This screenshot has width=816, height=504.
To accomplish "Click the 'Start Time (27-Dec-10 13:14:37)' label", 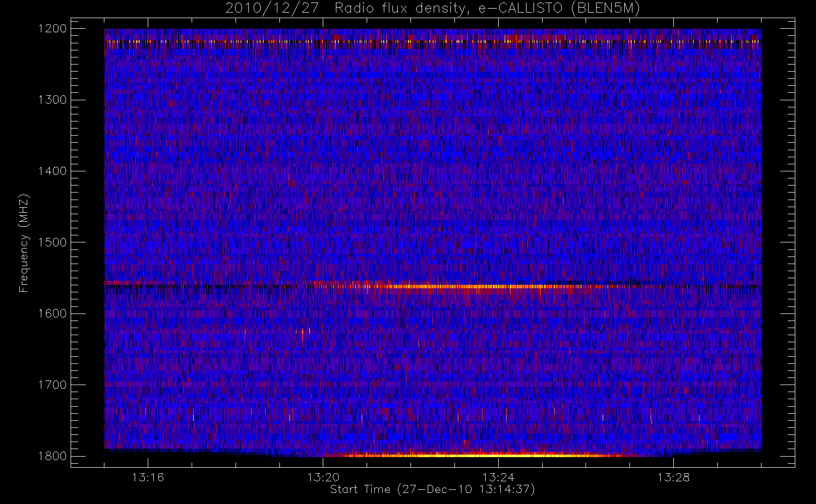I will pyautogui.click(x=432, y=489).
